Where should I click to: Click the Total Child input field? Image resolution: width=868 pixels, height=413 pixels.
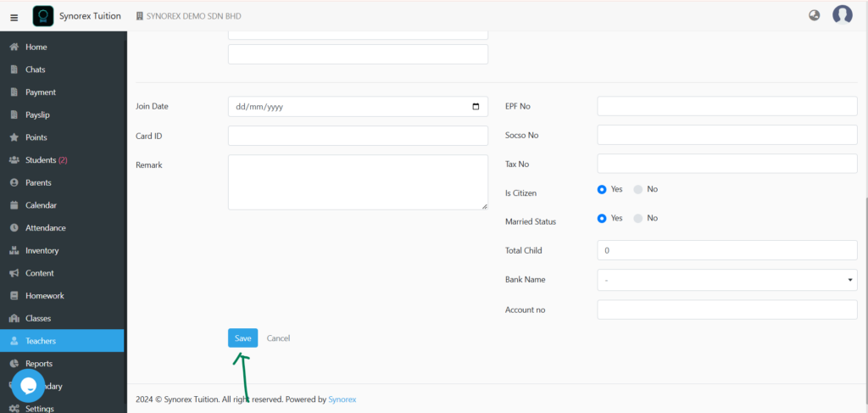pos(726,250)
